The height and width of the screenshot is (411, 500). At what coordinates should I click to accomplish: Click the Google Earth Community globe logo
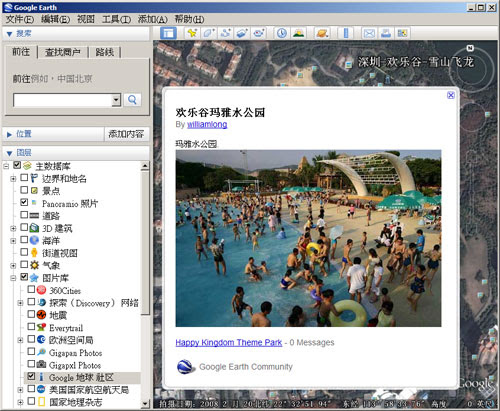185,367
